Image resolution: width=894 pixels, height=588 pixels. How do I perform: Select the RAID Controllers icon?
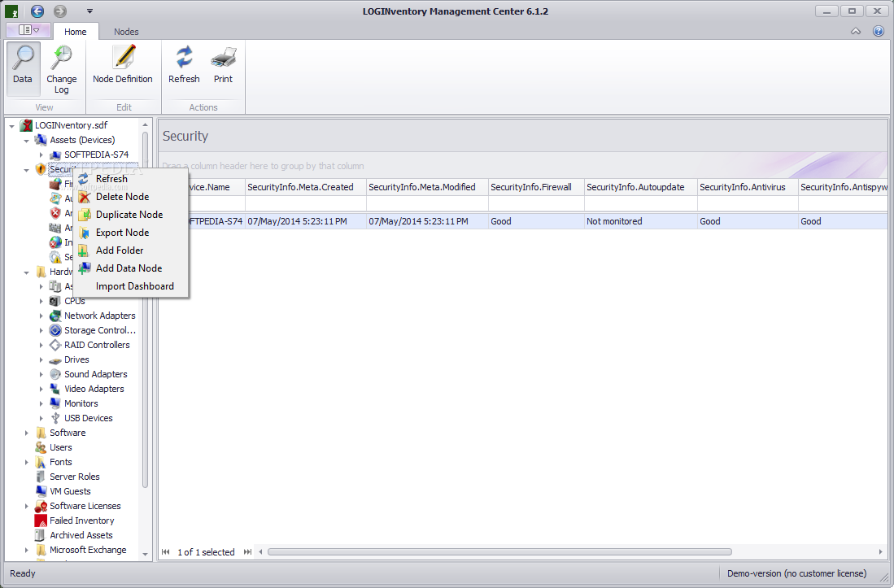[x=55, y=345]
